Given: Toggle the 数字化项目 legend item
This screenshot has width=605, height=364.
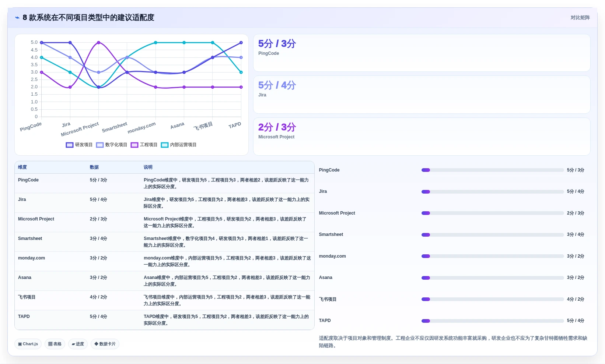Looking at the screenshot, I should point(112,145).
